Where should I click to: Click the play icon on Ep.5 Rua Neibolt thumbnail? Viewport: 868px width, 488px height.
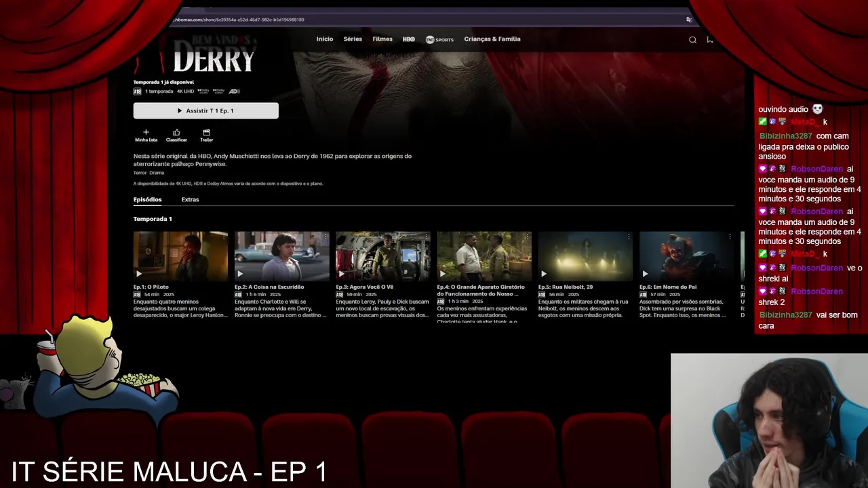544,274
